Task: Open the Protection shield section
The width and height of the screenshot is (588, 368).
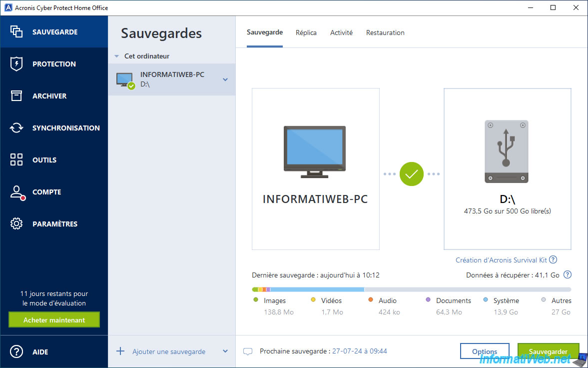Action: point(54,64)
